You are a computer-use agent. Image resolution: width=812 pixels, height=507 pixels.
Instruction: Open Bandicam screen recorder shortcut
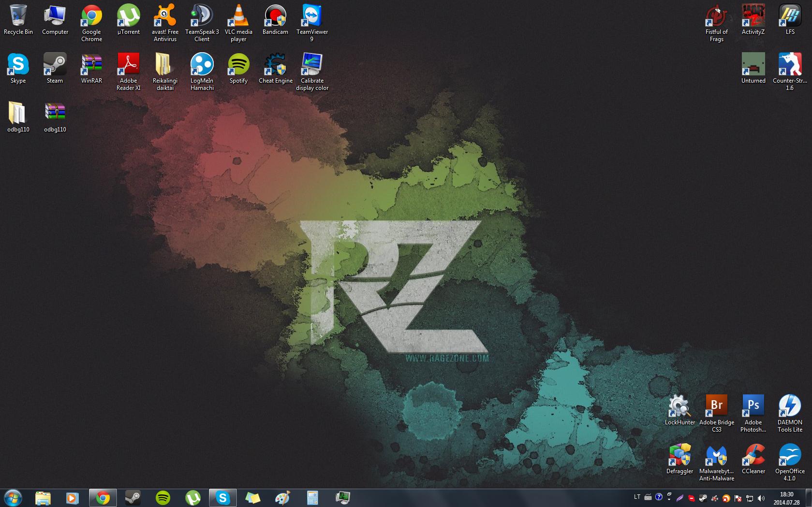275,16
